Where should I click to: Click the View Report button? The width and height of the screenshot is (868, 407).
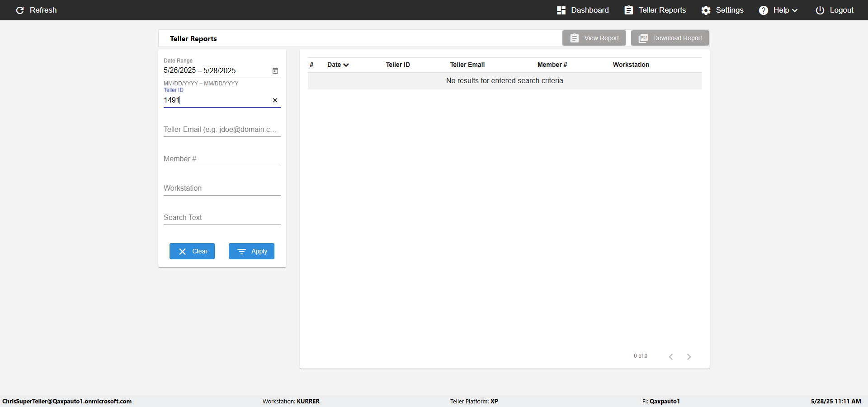[594, 38]
